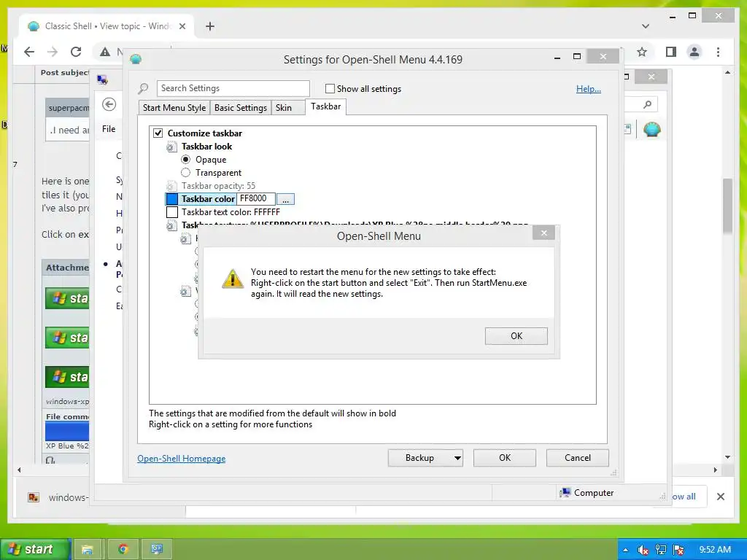Viewport: 747px width, 560px height.
Task: Click the Taskbar opacity setting icon
Action: tap(171, 186)
